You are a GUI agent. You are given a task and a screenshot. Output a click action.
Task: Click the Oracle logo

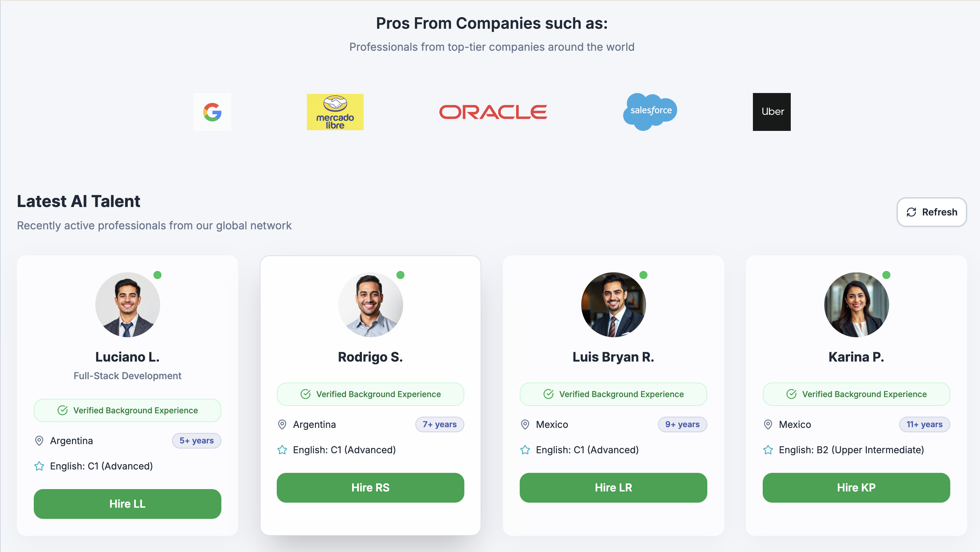click(x=493, y=112)
